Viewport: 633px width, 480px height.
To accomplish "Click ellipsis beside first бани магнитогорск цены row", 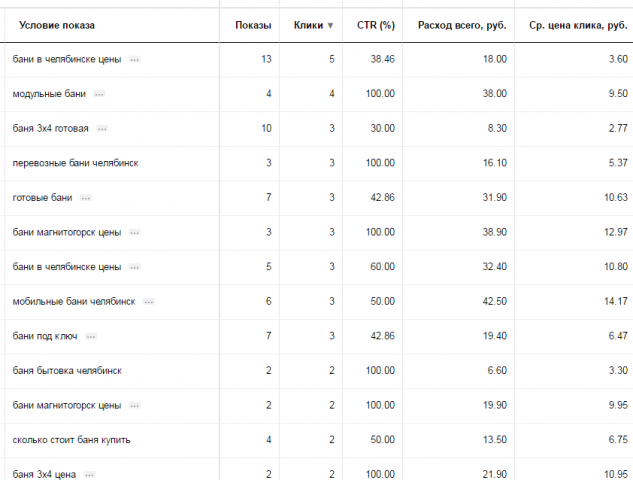I will click(x=134, y=233).
